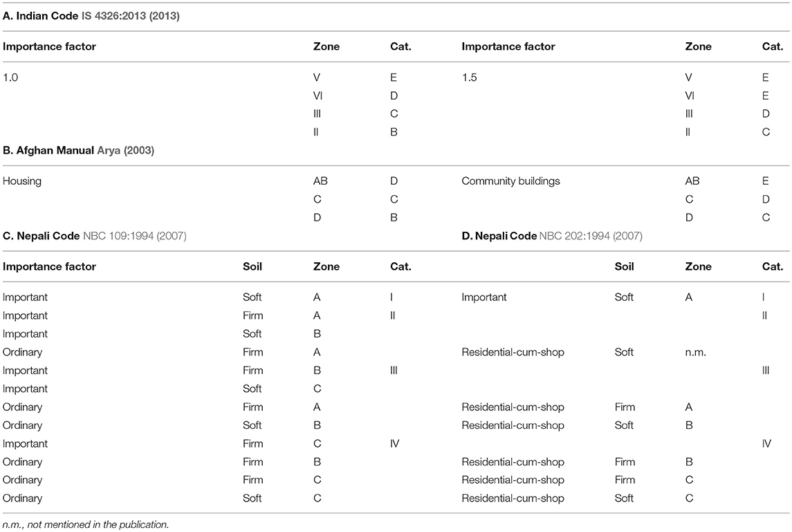Open the Arya (2003) citation link
This screenshot has width=792, height=532.
tap(125, 151)
